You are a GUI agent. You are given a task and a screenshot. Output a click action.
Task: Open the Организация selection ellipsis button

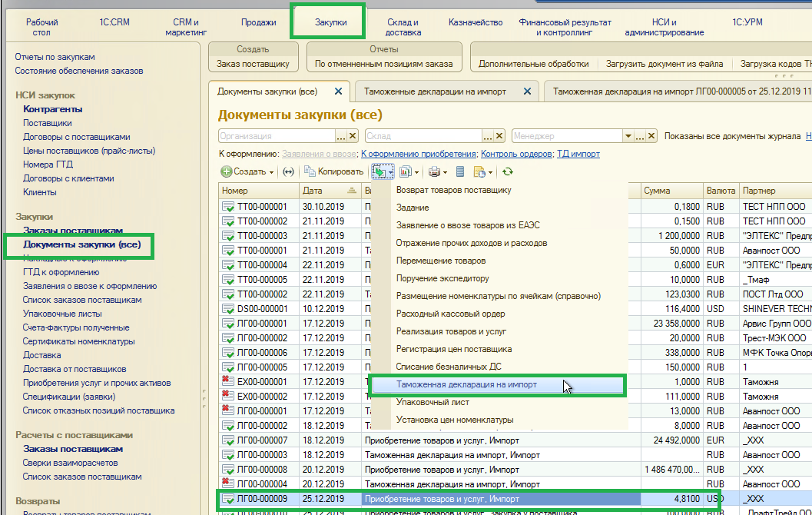[341, 136]
